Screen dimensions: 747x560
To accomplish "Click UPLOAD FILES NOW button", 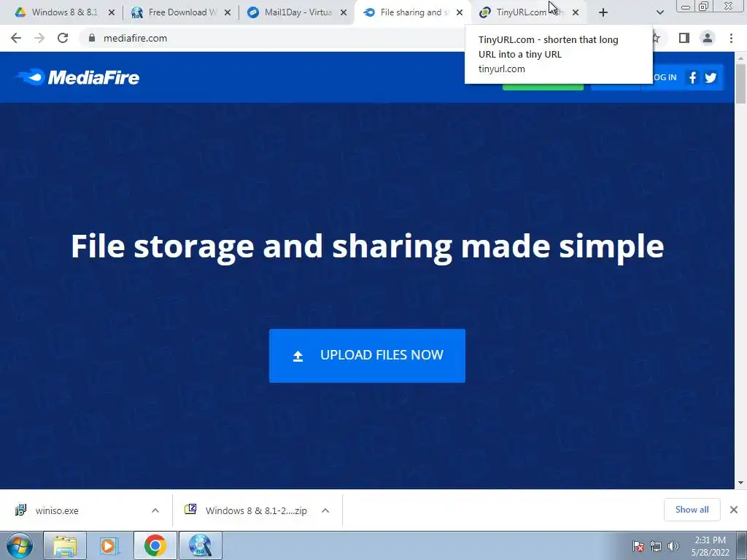I will pos(367,355).
